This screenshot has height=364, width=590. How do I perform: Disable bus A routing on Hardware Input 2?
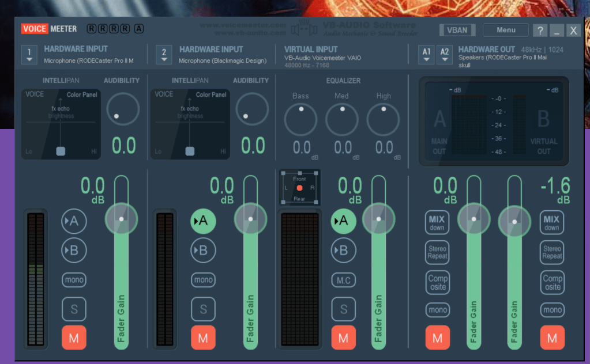pyautogui.click(x=203, y=221)
